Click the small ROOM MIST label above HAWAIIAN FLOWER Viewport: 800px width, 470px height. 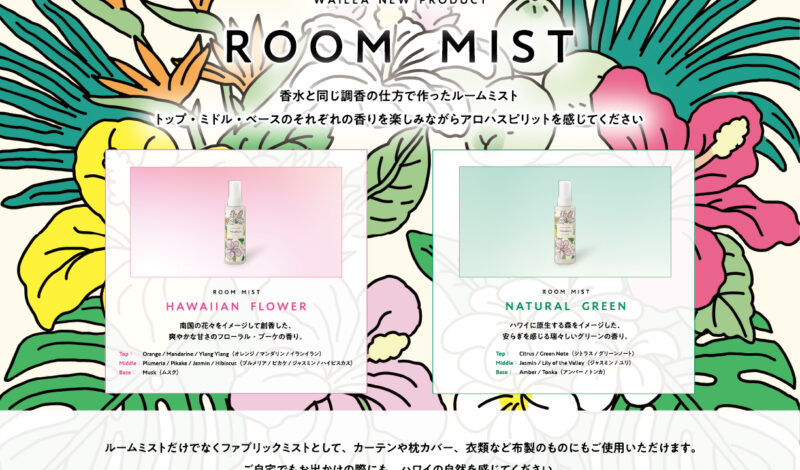(236, 292)
